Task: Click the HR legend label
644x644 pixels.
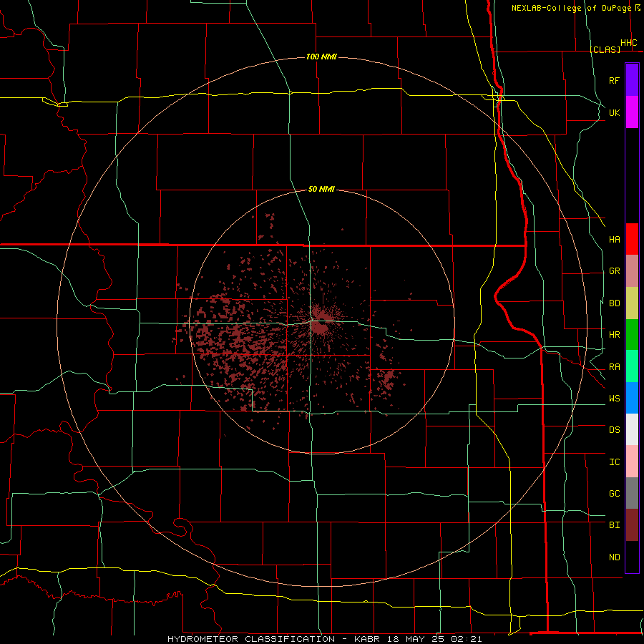Action: click(615, 335)
